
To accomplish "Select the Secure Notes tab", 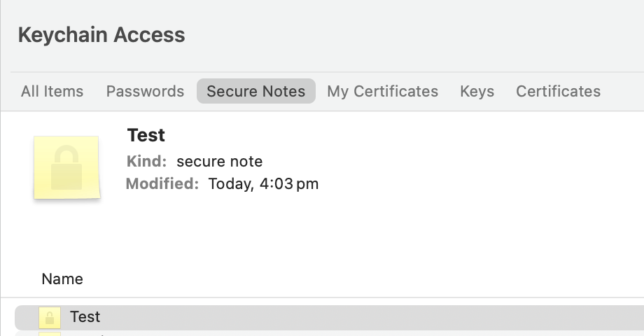I will (256, 91).
